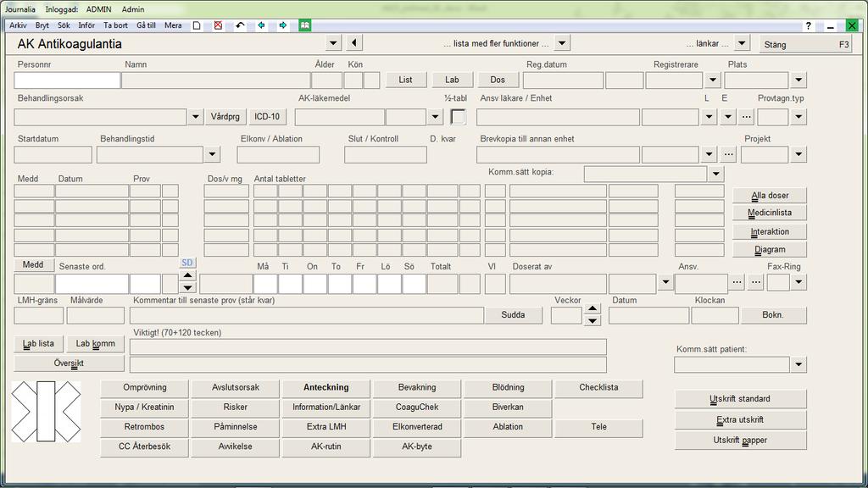This screenshot has height=488, width=868.
Task: Expand the Behandlingsorsak dropdown
Action: pyautogui.click(x=196, y=117)
